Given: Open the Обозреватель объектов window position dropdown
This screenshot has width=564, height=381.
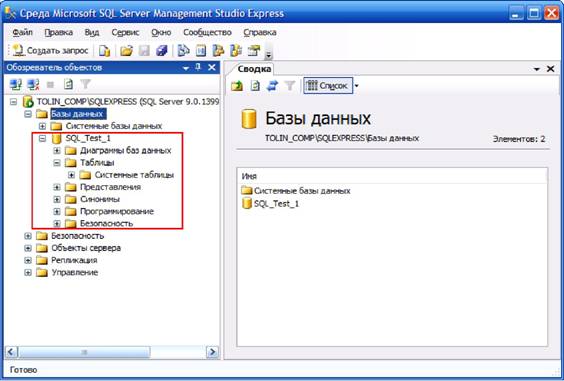Looking at the screenshot, I should tap(186, 68).
